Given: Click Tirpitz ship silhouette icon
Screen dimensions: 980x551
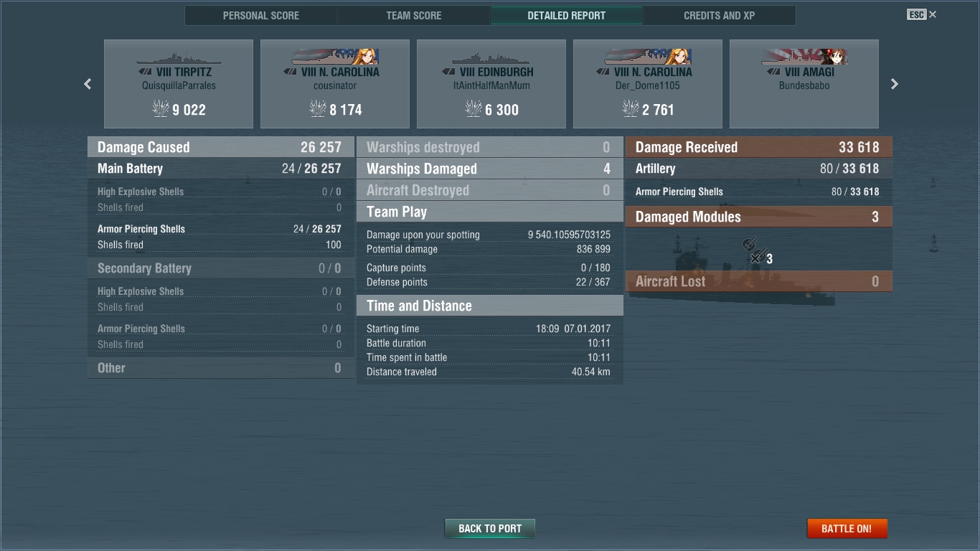Looking at the screenshot, I should point(179,58).
